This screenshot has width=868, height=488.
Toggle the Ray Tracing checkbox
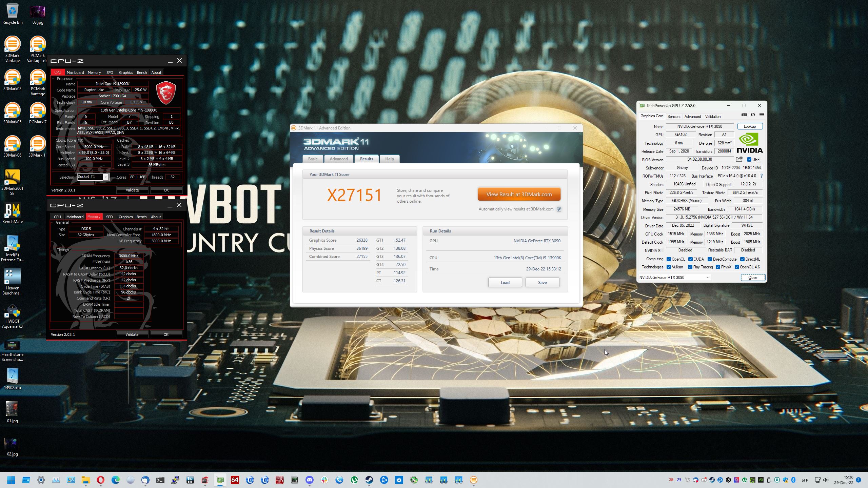(690, 267)
